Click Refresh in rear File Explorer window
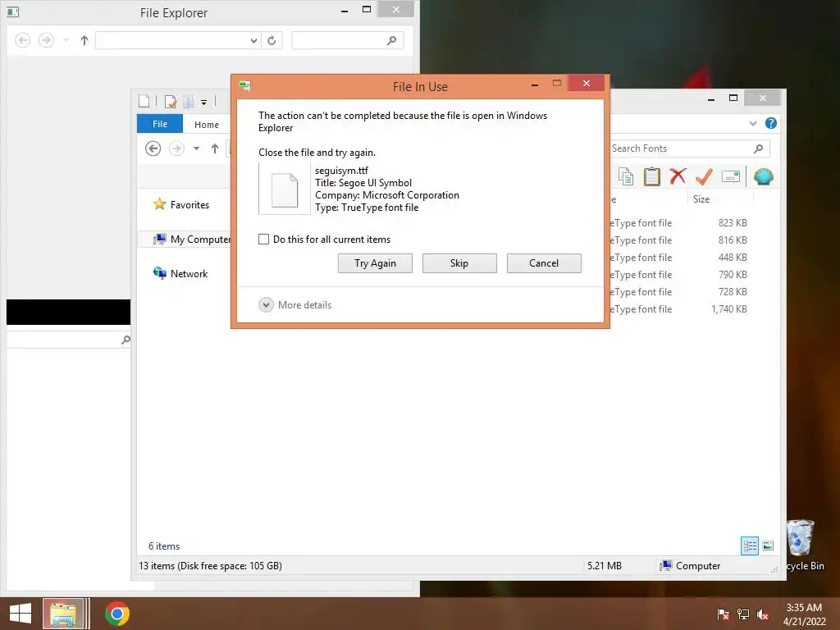The image size is (840, 630). [x=272, y=40]
